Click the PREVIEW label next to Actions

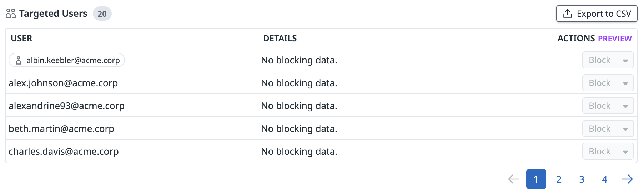click(615, 39)
